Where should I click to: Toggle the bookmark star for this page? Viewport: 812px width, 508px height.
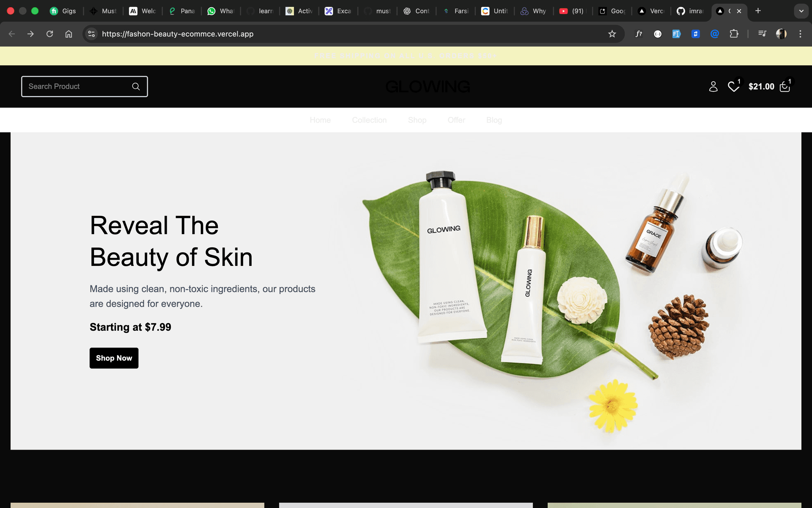click(x=612, y=34)
